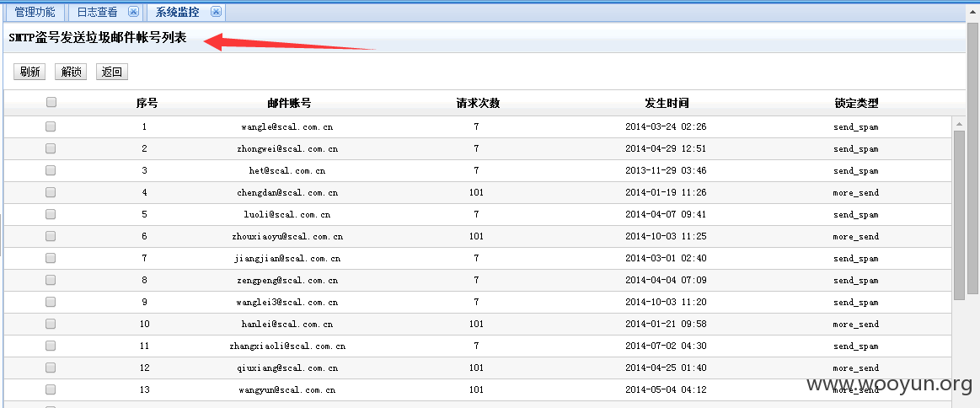Select the 系统监控 tab
The image size is (980, 408).
pyautogui.click(x=178, y=12)
